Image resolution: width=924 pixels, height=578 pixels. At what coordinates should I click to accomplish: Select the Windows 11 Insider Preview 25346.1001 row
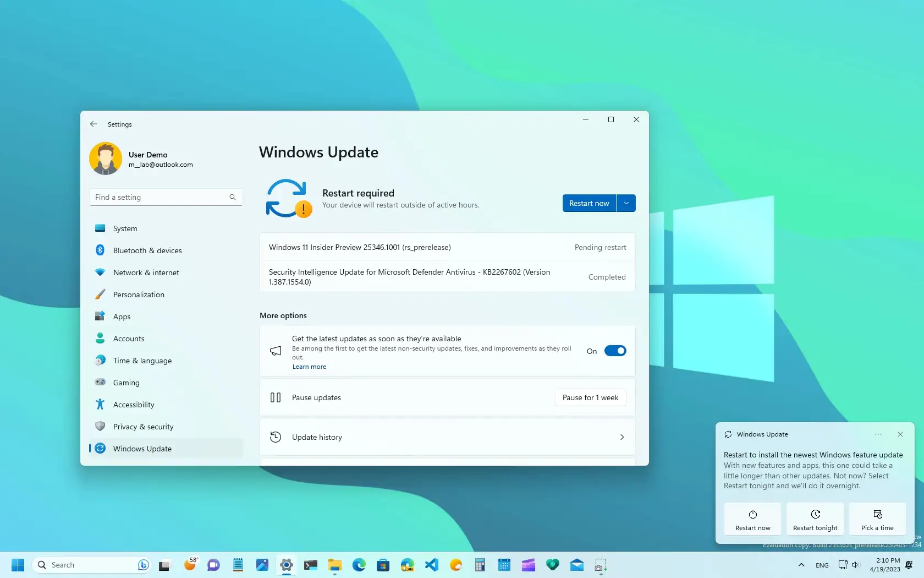448,247
